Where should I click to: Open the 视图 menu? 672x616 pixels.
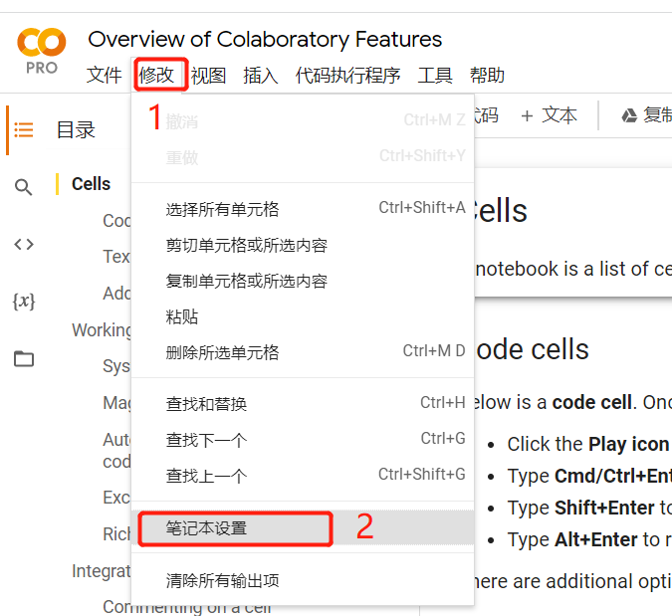(208, 76)
